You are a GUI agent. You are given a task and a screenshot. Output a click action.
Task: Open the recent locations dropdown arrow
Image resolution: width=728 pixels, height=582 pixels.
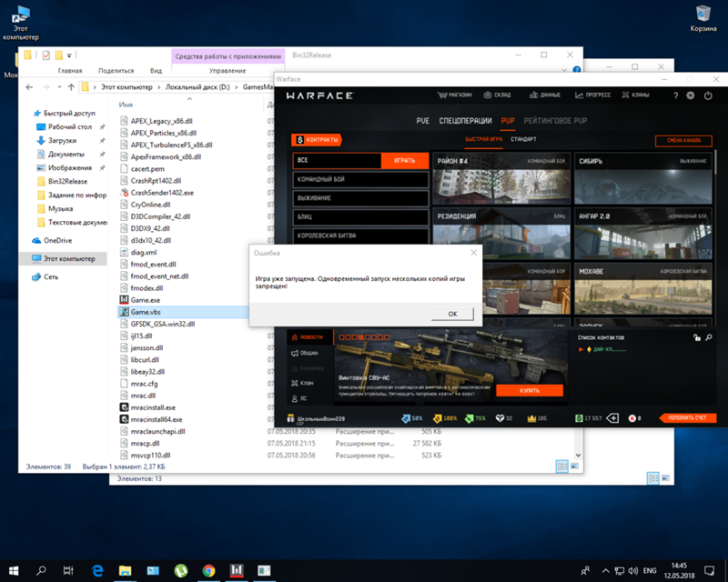(59, 86)
